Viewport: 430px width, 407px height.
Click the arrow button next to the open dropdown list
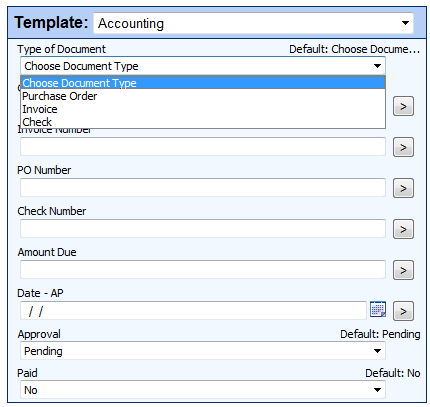pos(403,106)
